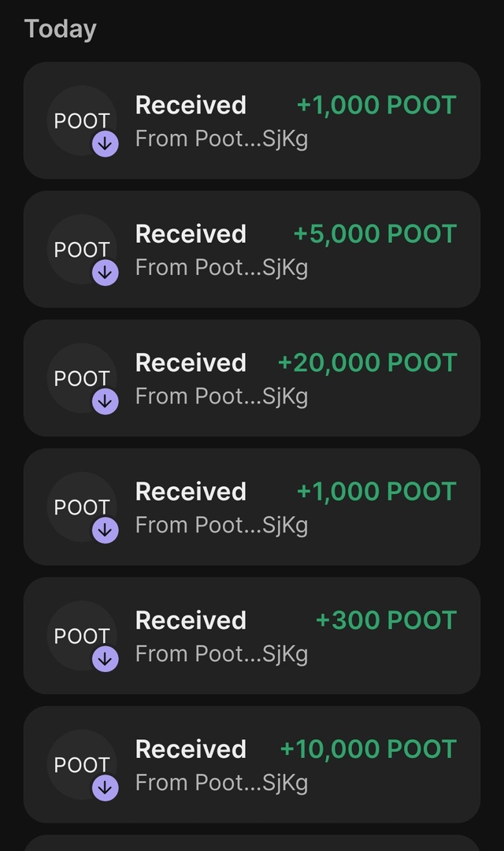Image resolution: width=504 pixels, height=851 pixels.
Task: Select the +20,000 POOT amount
Action: (367, 362)
